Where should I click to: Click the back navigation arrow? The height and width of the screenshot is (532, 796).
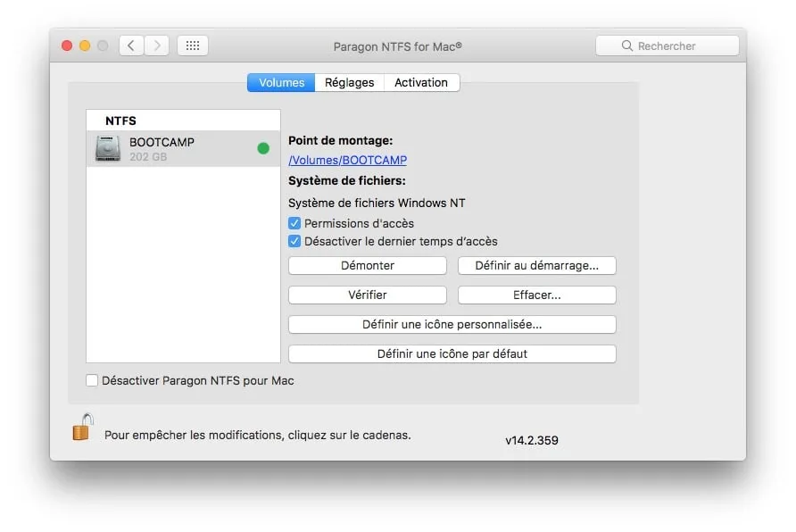[130, 45]
